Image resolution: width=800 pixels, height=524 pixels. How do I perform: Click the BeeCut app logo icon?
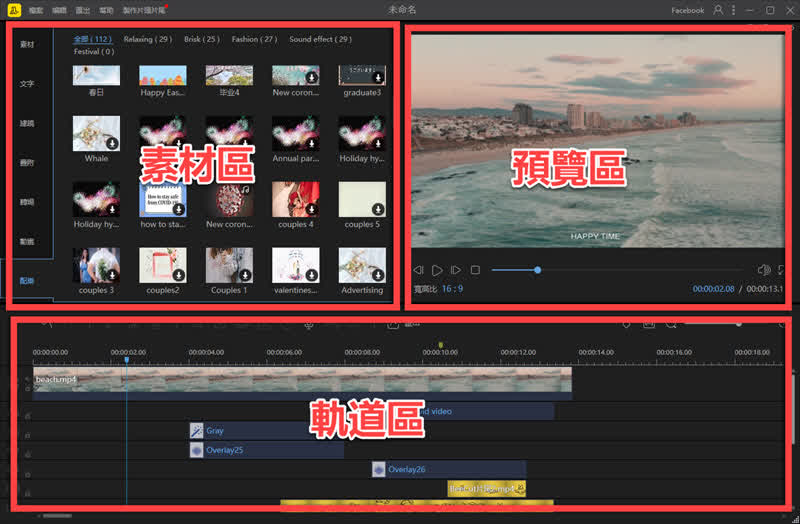point(14,10)
